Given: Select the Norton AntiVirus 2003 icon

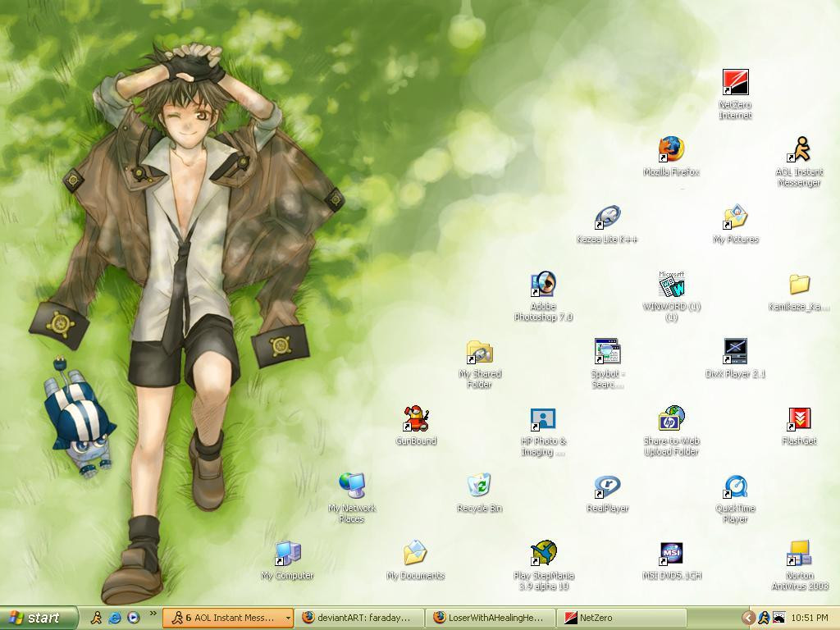Looking at the screenshot, I should tap(799, 554).
